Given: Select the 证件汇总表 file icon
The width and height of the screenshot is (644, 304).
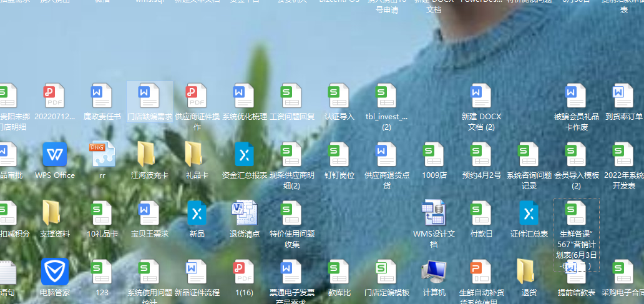Looking at the screenshot, I should (529, 213).
